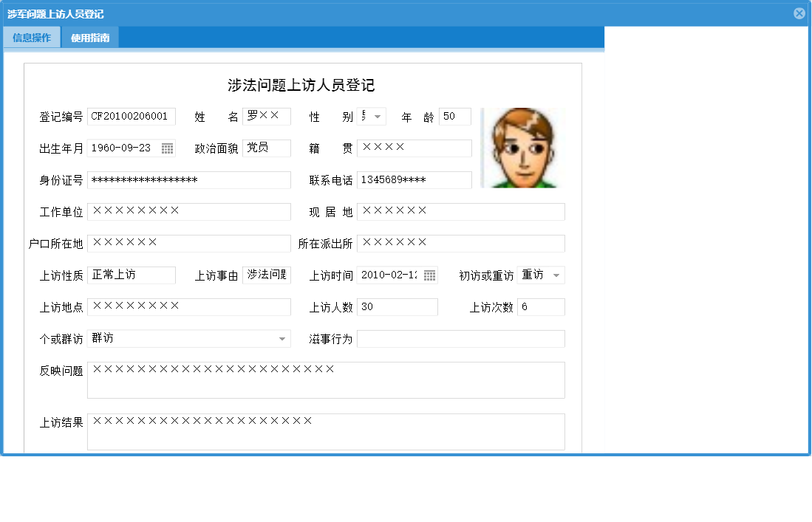Click the 姓名 field showing 罗××
The height and width of the screenshot is (522, 812).
tap(266, 116)
